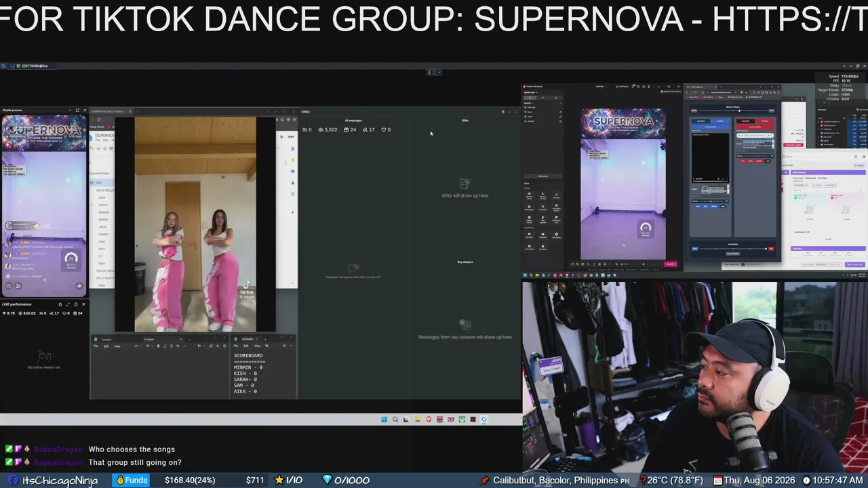The width and height of the screenshot is (868, 488).
Task: Open Google Tasks in the Docs side panel
Action: [293, 171]
